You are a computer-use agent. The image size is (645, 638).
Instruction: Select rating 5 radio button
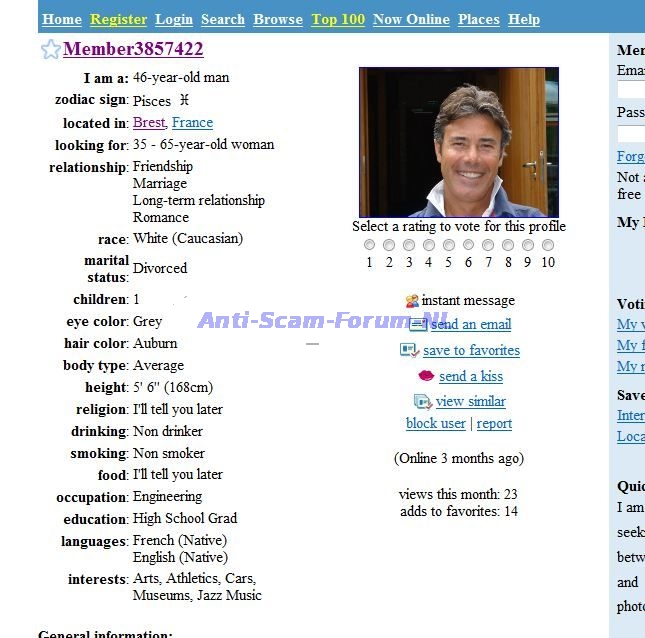pos(449,245)
